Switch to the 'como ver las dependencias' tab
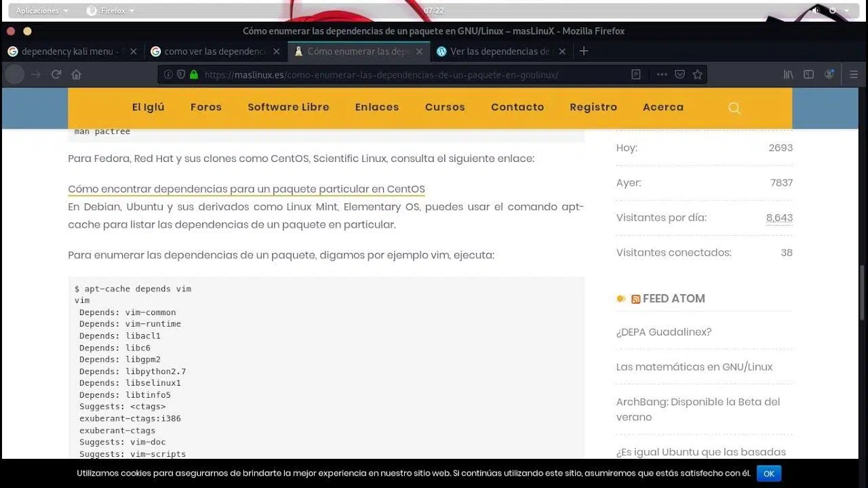Image resolution: width=868 pixels, height=488 pixels. coord(216,52)
